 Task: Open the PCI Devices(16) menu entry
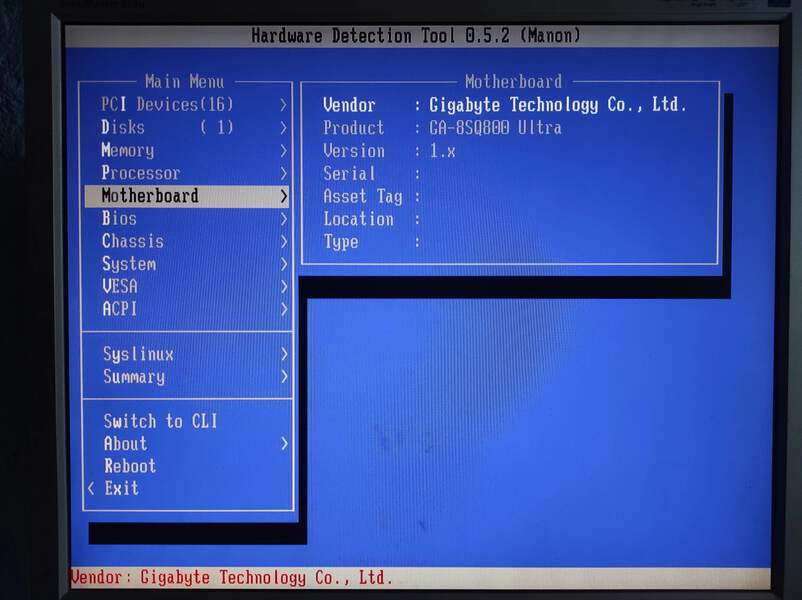point(187,104)
